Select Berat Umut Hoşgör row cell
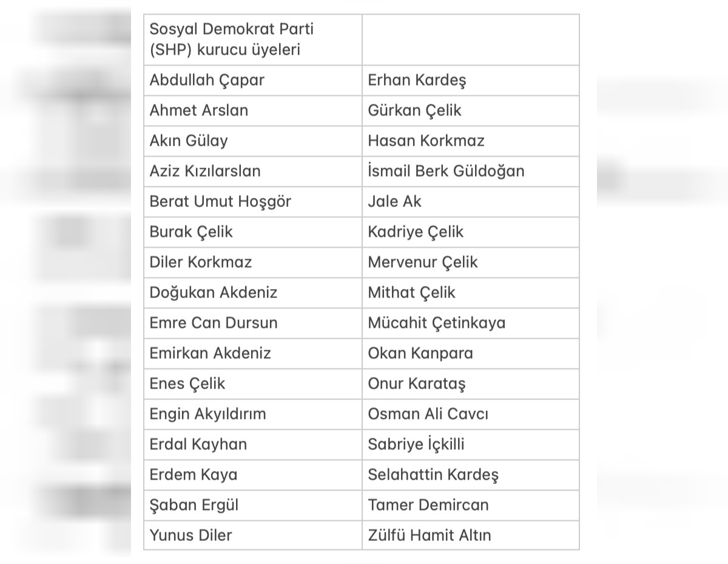Viewport: 728px width, 564px height. click(x=220, y=202)
